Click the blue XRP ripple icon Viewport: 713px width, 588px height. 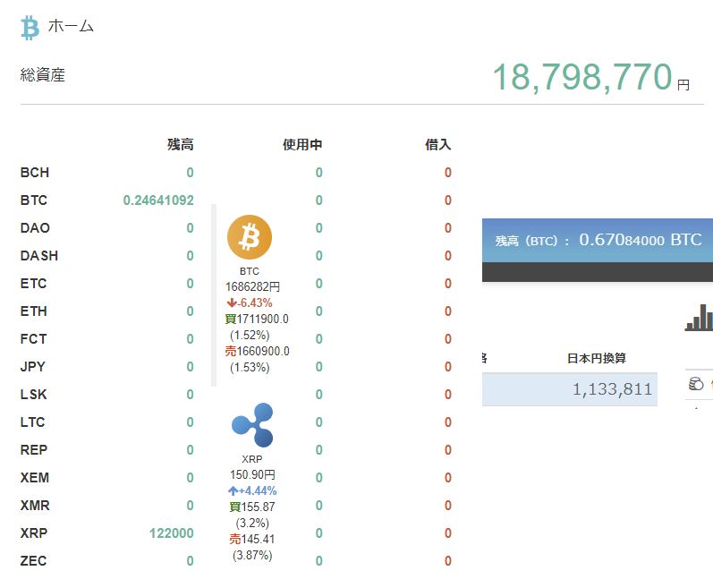(x=251, y=425)
